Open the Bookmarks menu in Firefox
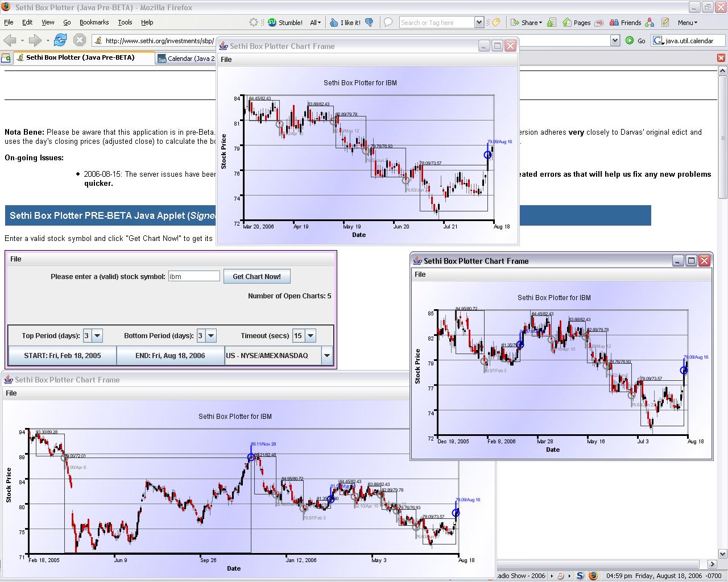728x582 pixels. (x=94, y=23)
